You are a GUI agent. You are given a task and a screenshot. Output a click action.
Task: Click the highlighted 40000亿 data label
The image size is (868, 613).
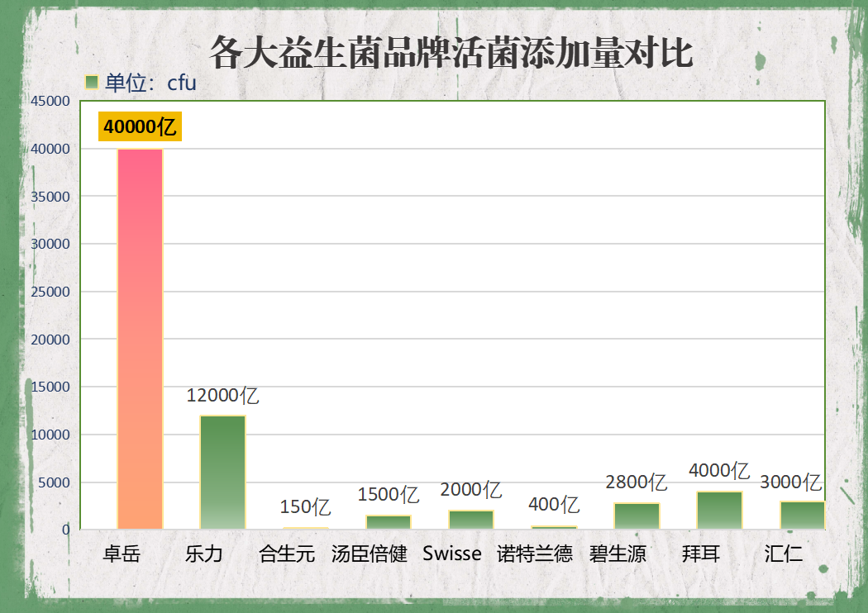(x=140, y=126)
